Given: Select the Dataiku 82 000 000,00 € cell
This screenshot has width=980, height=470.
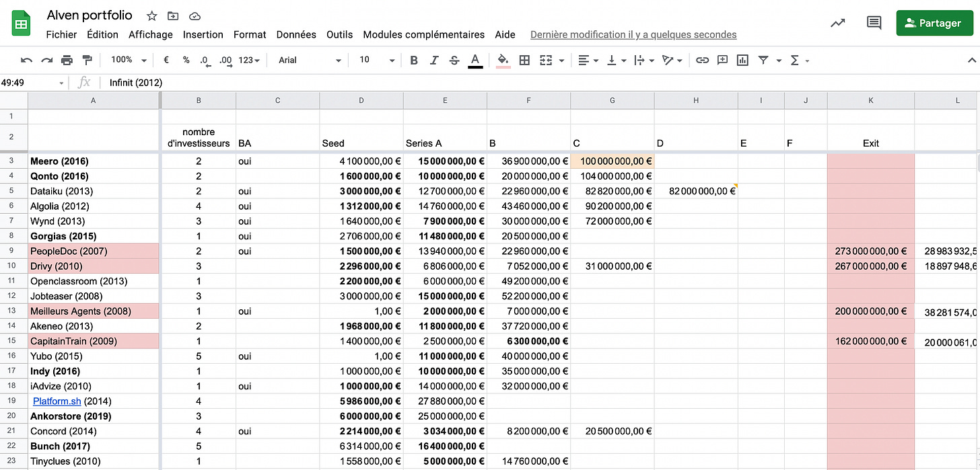Looking at the screenshot, I should tap(696, 191).
